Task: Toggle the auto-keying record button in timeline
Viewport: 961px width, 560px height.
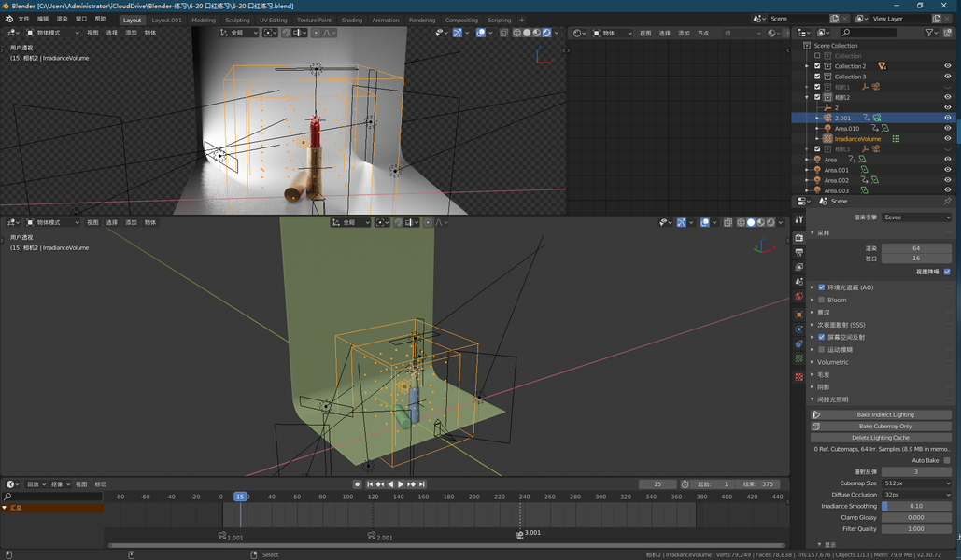Action: (358, 484)
